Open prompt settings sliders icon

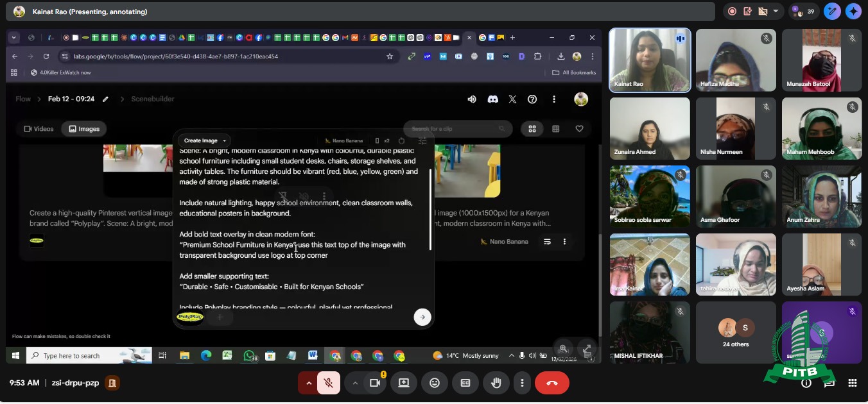point(422,140)
